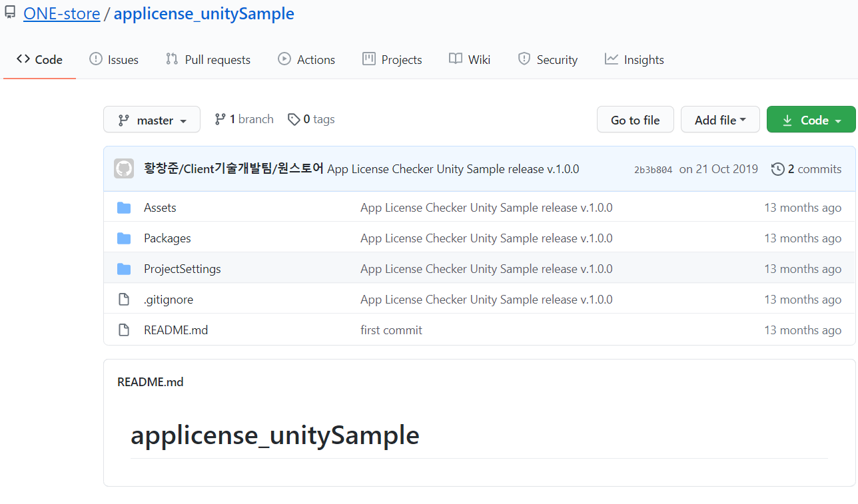Image resolution: width=858 pixels, height=504 pixels.
Task: Open commit message in ProjectSettings row
Action: tap(486, 269)
